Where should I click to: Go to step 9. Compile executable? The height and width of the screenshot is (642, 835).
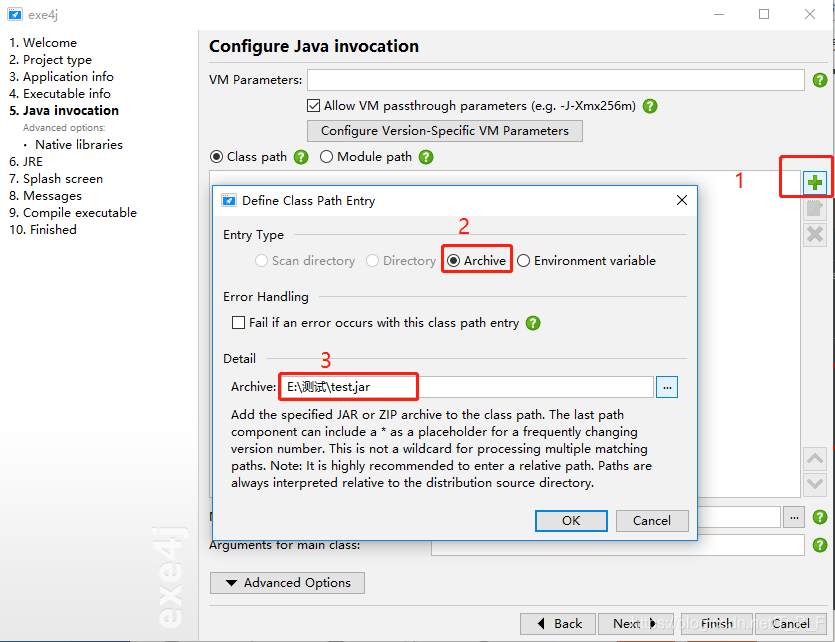pos(73,213)
